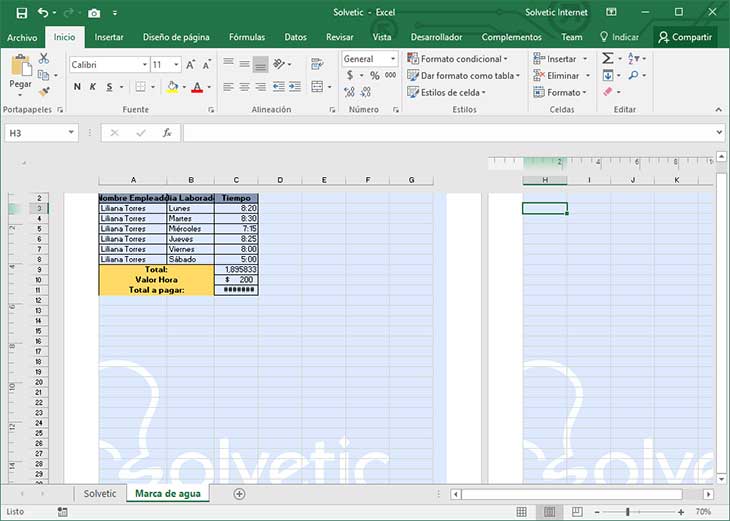This screenshot has height=521, width=730.
Task: Toggle Italic K formatting
Action: click(93, 87)
